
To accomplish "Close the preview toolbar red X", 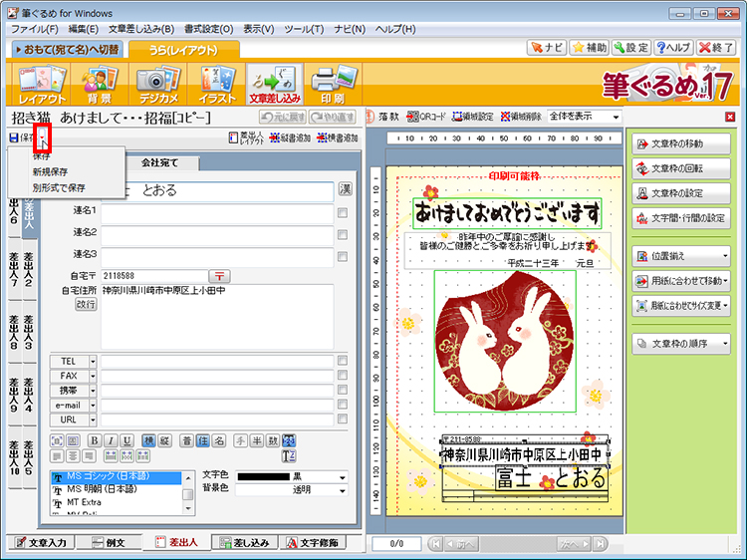I will [x=730, y=117].
